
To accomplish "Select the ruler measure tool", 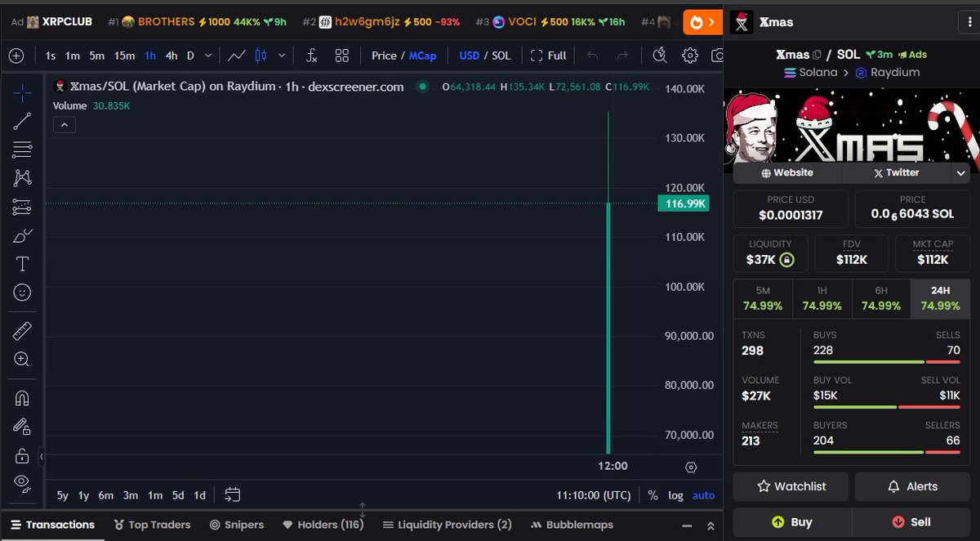I will pos(22,330).
